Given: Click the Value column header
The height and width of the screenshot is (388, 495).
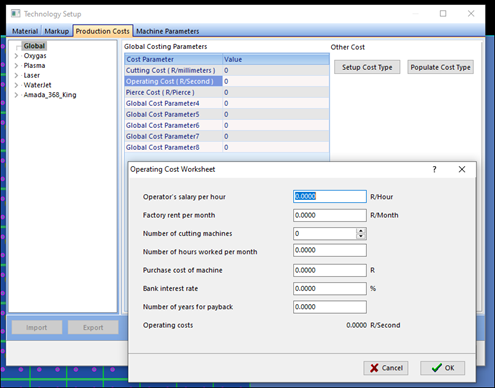Looking at the screenshot, I should (276, 59).
